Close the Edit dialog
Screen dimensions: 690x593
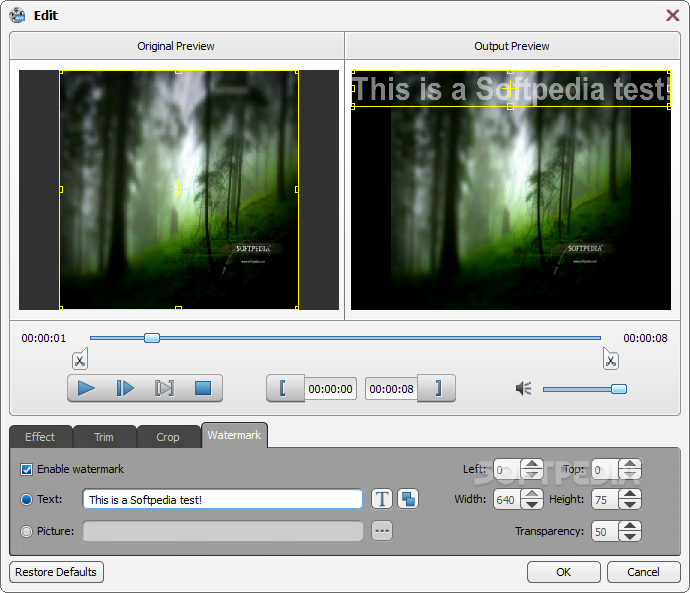(672, 15)
